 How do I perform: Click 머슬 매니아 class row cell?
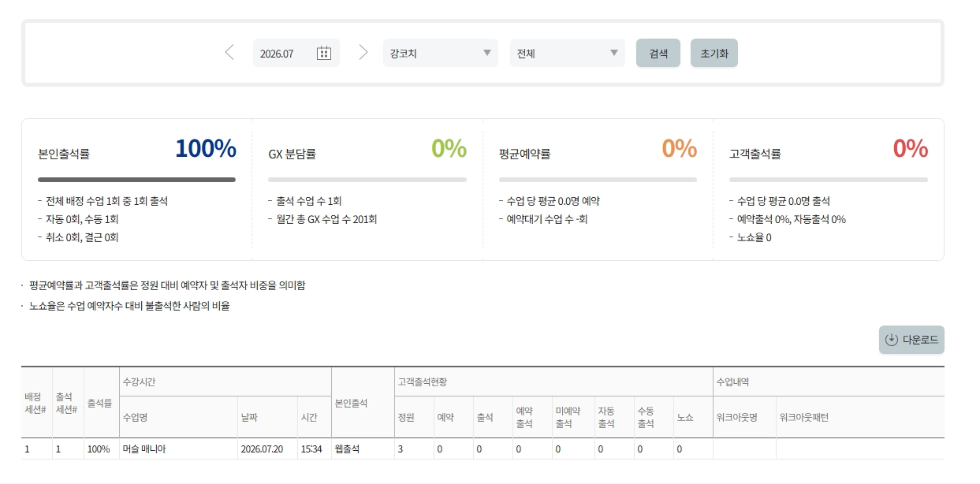tap(178, 449)
